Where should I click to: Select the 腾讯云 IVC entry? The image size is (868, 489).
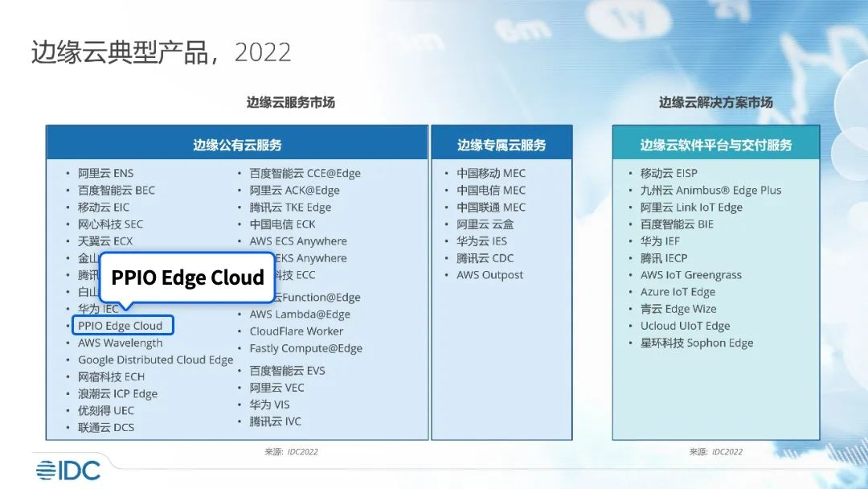(275, 422)
